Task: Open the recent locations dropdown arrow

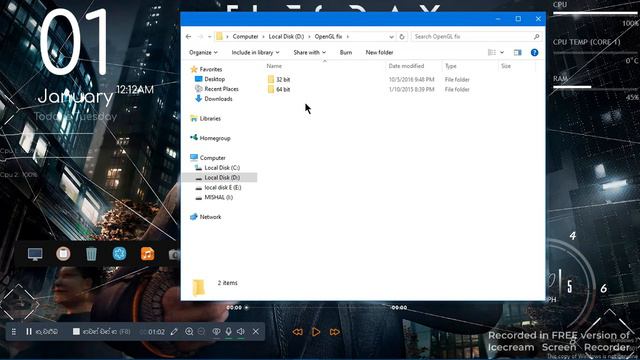Action: click(209, 37)
